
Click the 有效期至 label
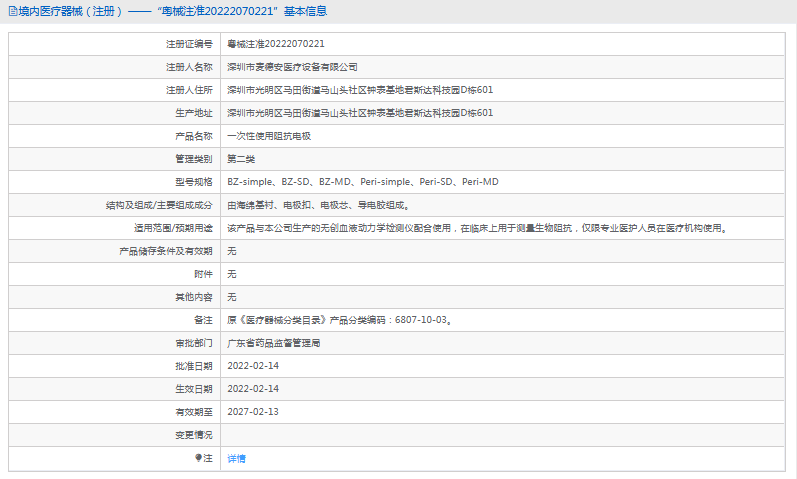pos(194,412)
